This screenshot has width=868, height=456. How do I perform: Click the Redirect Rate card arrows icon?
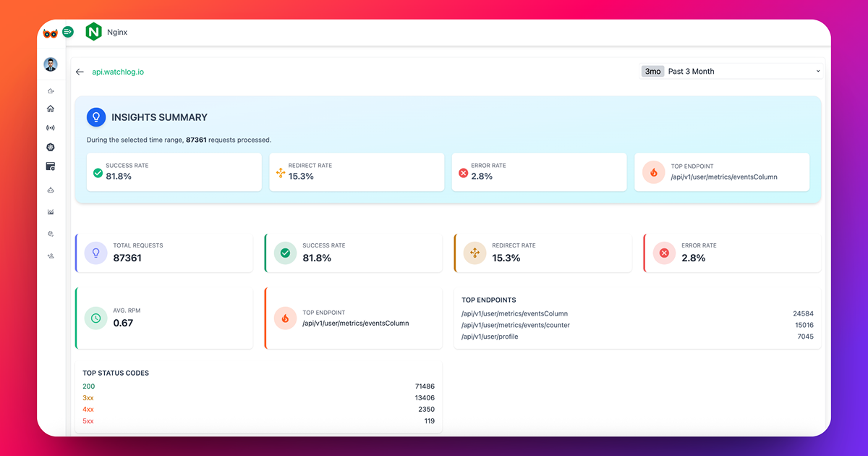click(x=475, y=253)
